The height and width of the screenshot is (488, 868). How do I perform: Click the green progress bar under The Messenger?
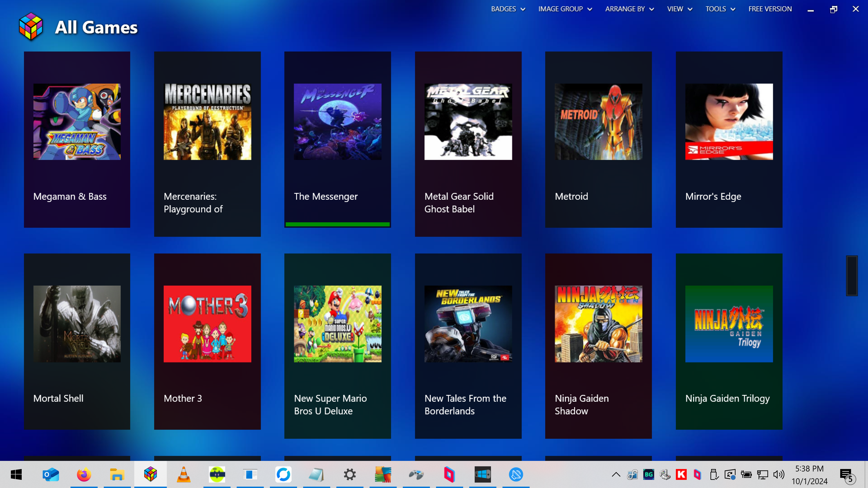coord(338,224)
